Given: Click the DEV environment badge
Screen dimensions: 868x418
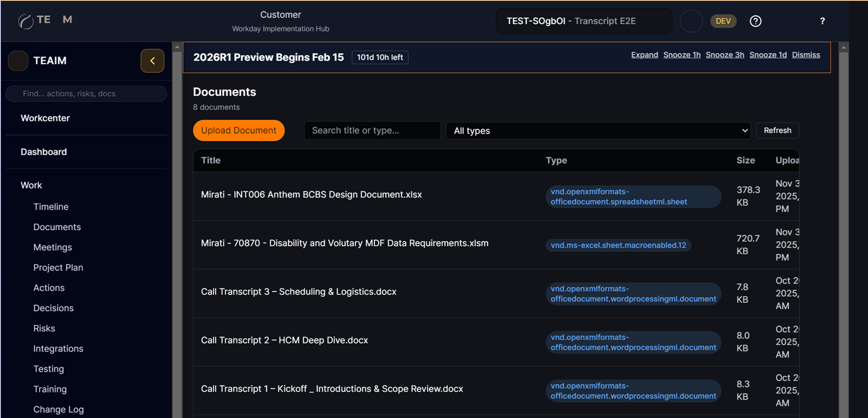Looking at the screenshot, I should click(723, 21).
